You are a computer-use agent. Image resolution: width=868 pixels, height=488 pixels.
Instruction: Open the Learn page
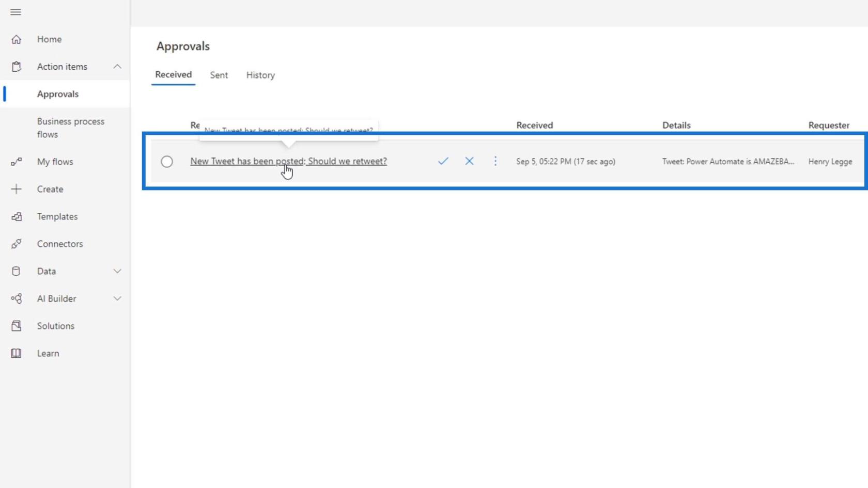[48, 353]
